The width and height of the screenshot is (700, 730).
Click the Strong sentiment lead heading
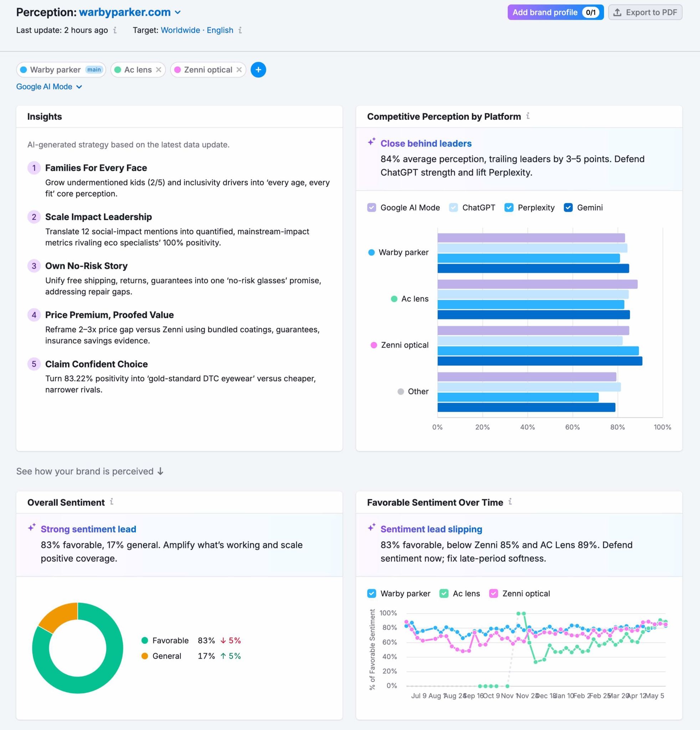[x=88, y=529]
